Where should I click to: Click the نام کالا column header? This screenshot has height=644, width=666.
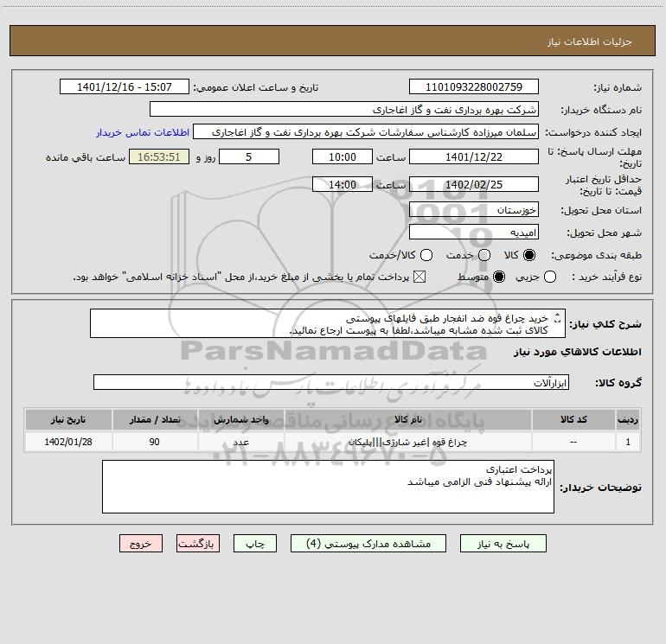(x=407, y=419)
